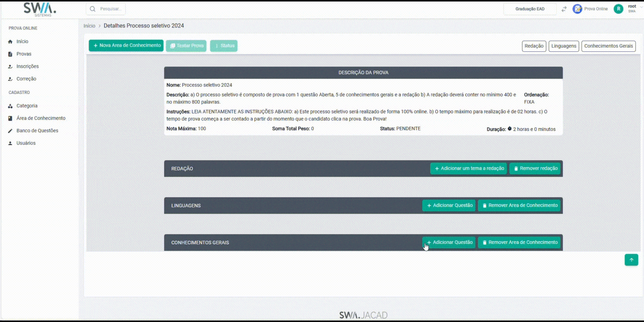The image size is (644, 322).
Task: Expand the root user menu chevron
Action: coord(641,7)
